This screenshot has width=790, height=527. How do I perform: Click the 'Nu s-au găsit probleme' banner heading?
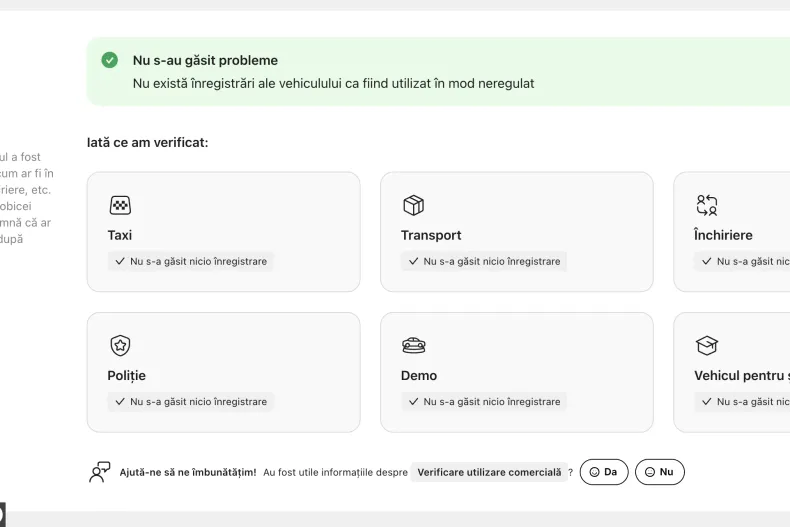point(205,60)
